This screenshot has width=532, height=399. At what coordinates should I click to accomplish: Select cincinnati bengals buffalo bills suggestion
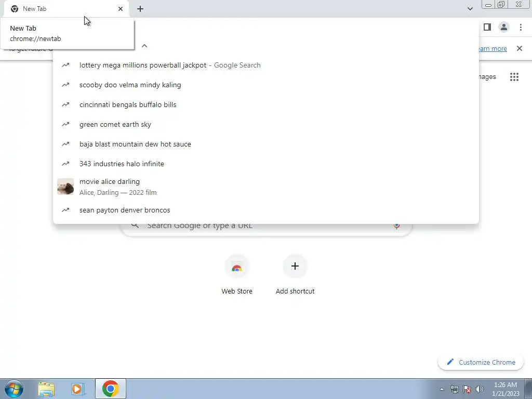pos(266,104)
